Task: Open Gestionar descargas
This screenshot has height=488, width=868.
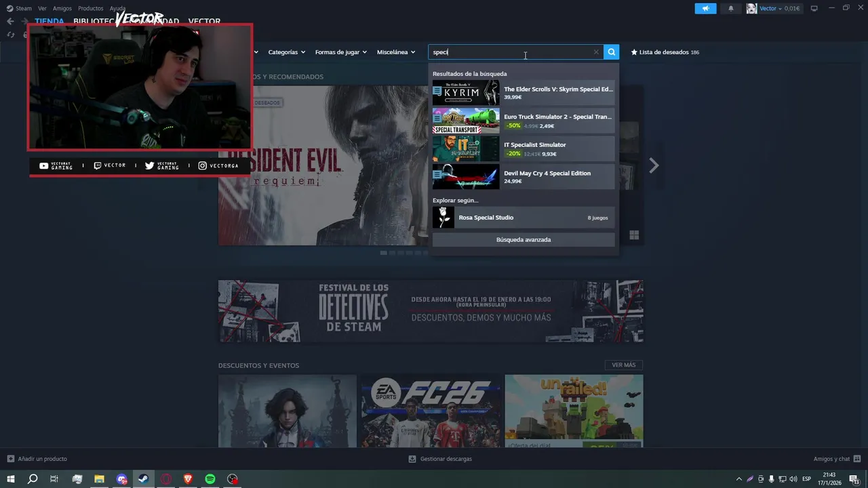Action: point(440,459)
